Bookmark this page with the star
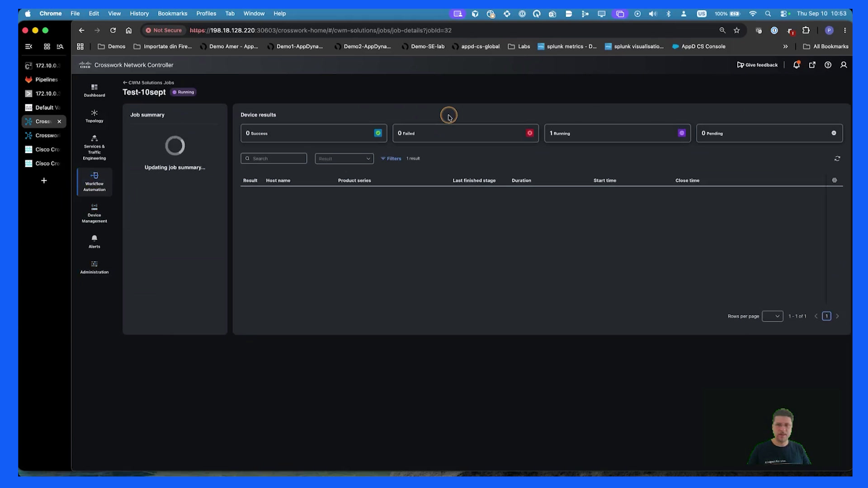Viewport: 868px width, 488px height. click(x=737, y=30)
